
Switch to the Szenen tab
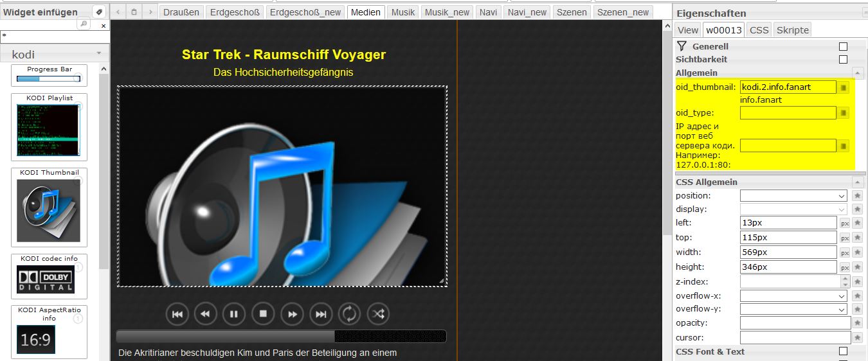tap(572, 12)
